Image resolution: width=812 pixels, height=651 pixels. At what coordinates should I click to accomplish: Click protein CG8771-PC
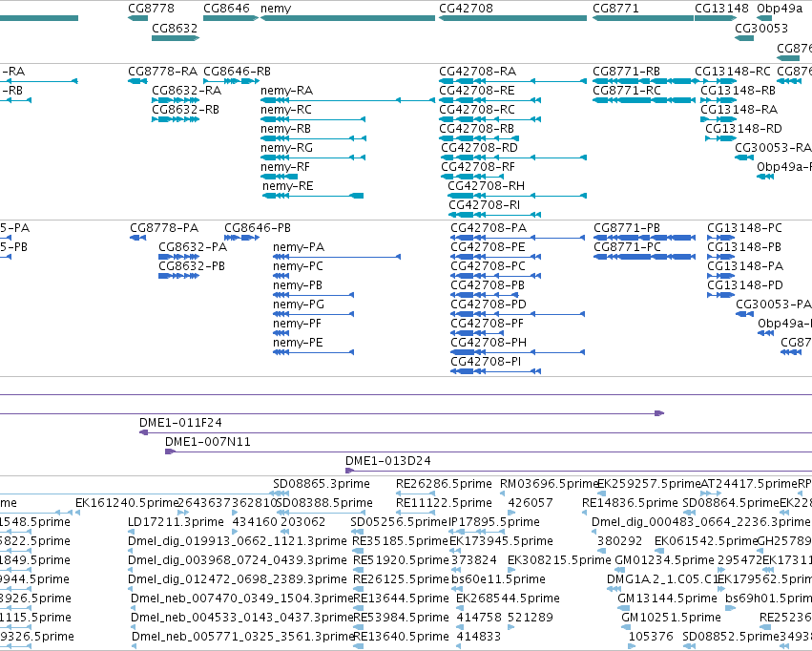pos(644,257)
